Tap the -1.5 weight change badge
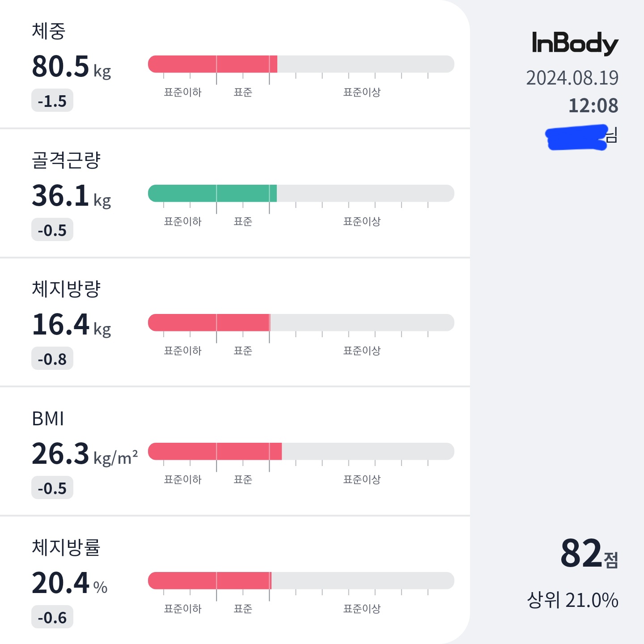The width and height of the screenshot is (644, 644). pos(52,101)
